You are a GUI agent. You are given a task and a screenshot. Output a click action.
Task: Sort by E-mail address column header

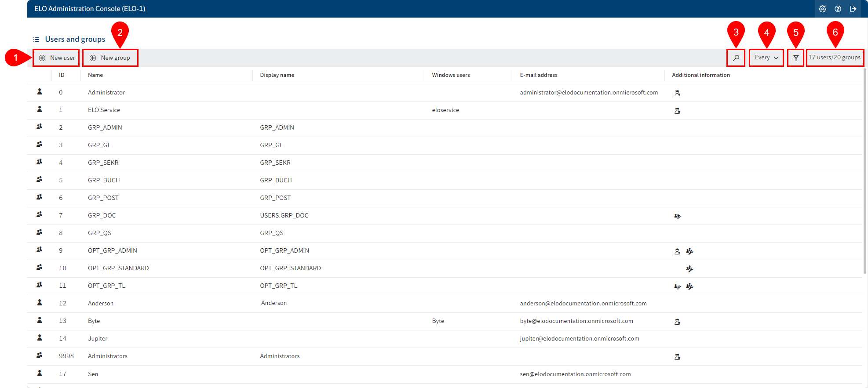point(539,75)
